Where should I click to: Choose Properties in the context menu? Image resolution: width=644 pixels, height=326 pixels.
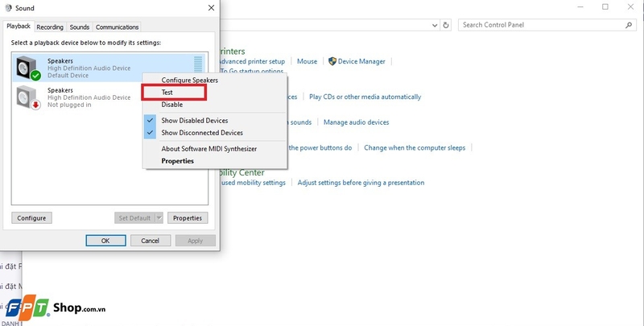pos(177,161)
